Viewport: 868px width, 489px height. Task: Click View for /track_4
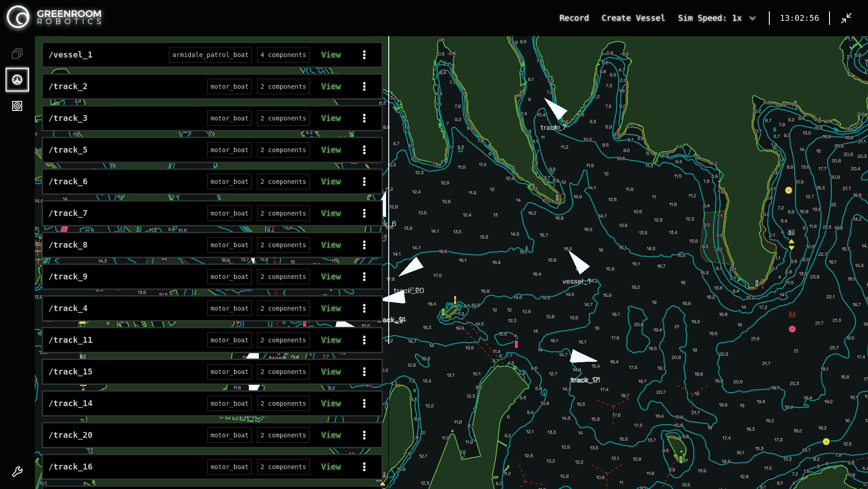tap(331, 308)
